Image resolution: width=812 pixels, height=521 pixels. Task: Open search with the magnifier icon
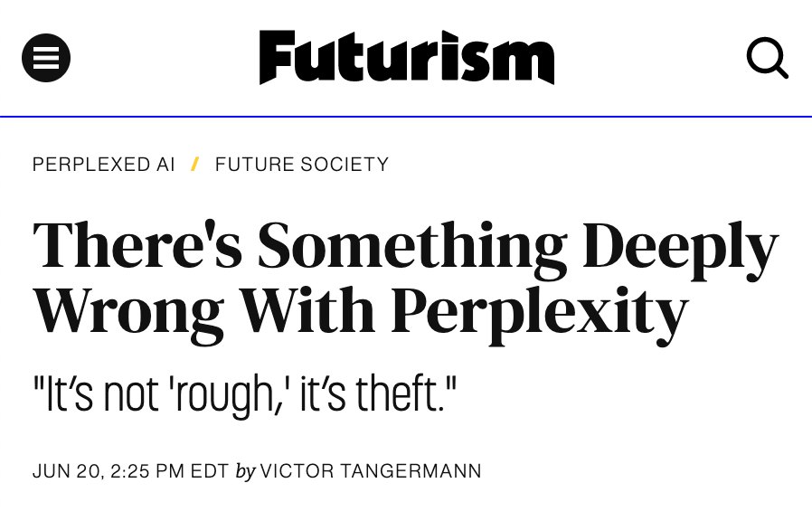click(767, 58)
